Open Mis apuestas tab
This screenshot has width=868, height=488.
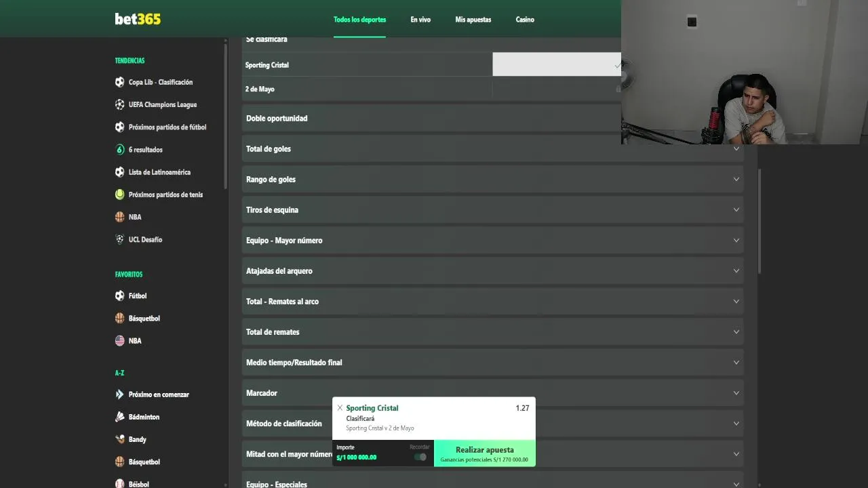coord(473,20)
